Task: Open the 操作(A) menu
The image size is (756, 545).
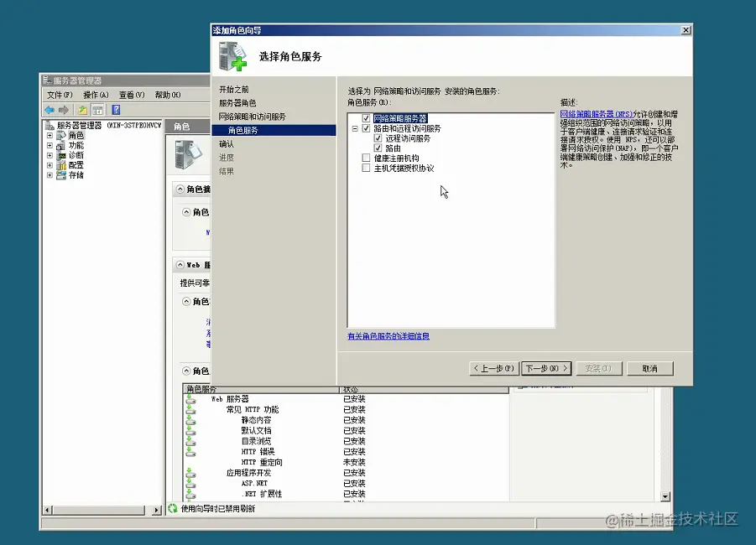Action: 95,95
